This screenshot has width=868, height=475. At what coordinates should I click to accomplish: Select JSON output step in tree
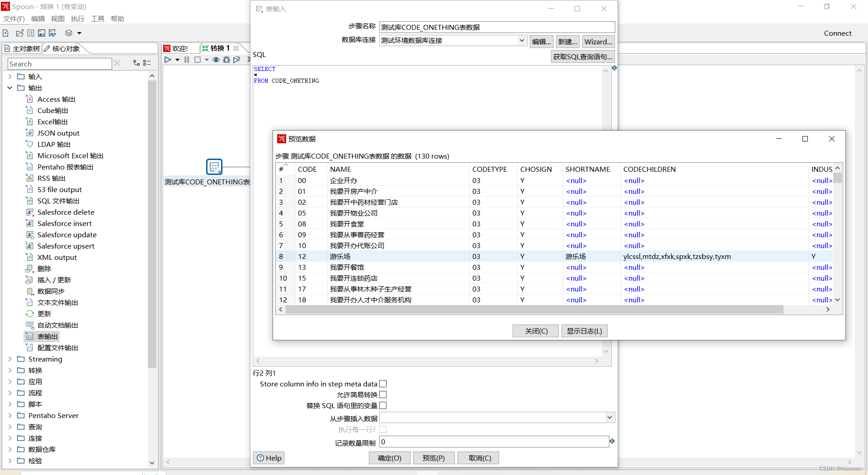[x=58, y=133]
